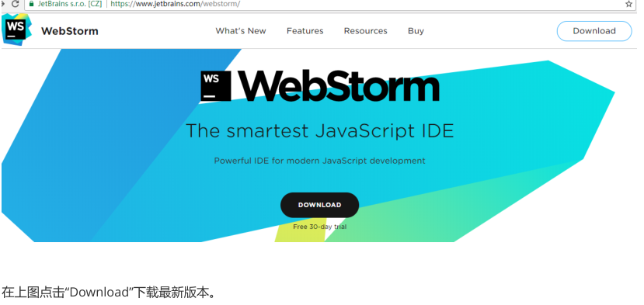Click the black DOWNLOAD button in banner
The width and height of the screenshot is (644, 305).
(x=319, y=205)
